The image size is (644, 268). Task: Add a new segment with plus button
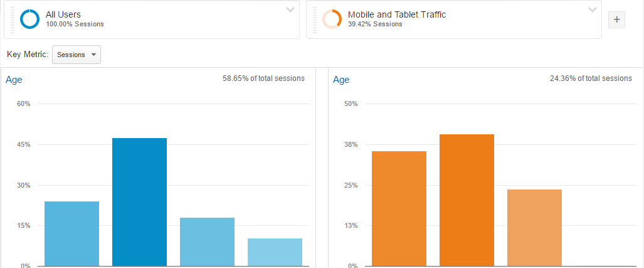(x=616, y=19)
